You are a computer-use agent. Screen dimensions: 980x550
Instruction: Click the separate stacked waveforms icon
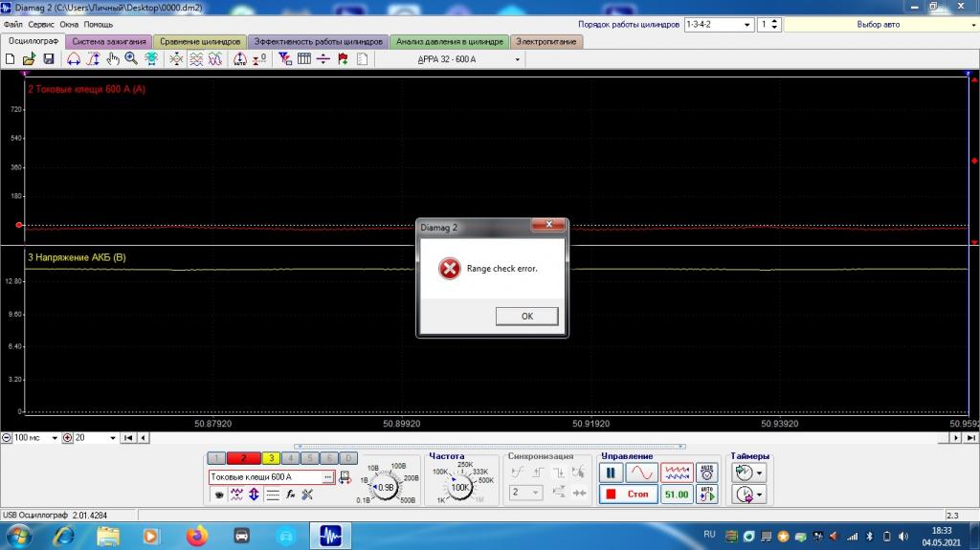click(x=196, y=59)
